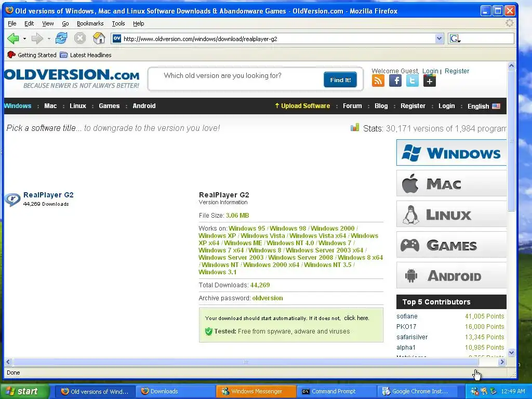This screenshot has width=532, height=399.
Task: Click the vertical scrollbar down arrow
Action: [511, 353]
